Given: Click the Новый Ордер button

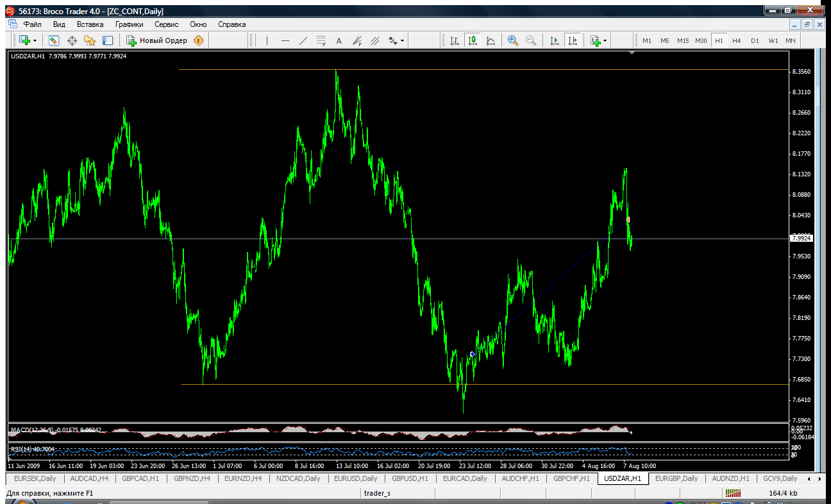Looking at the screenshot, I should [157, 40].
